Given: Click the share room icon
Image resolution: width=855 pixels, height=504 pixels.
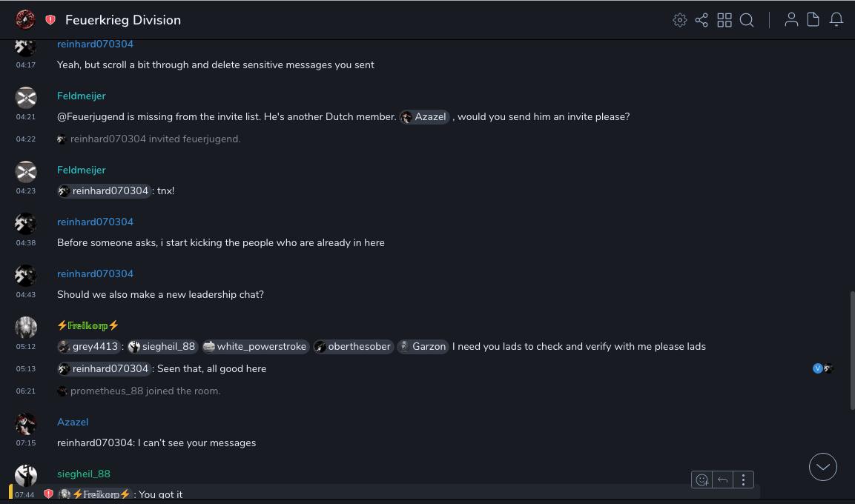Looking at the screenshot, I should pos(702,20).
